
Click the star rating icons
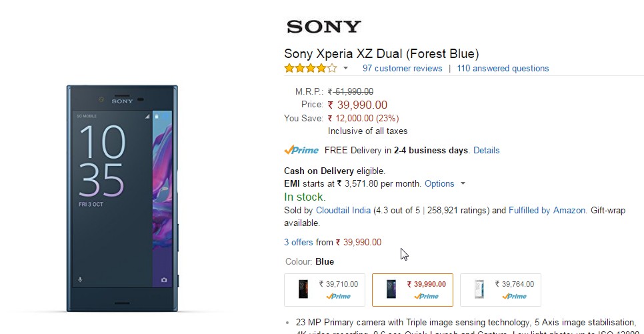(311, 68)
